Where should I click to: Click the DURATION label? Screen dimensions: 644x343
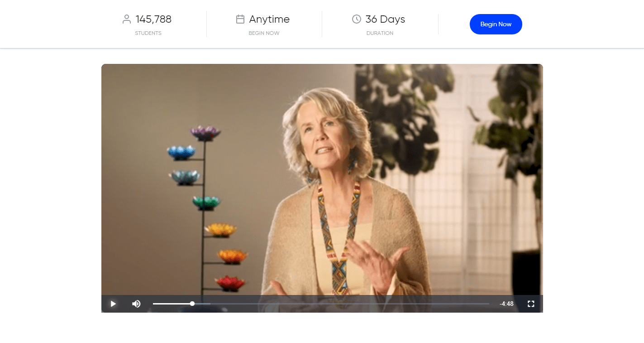click(380, 33)
